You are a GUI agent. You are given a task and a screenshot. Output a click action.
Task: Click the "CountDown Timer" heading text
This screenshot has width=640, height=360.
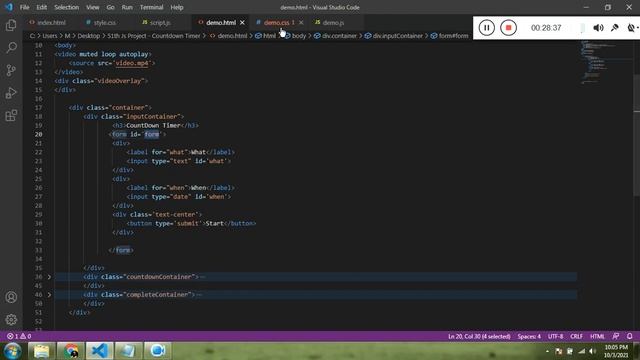153,125
